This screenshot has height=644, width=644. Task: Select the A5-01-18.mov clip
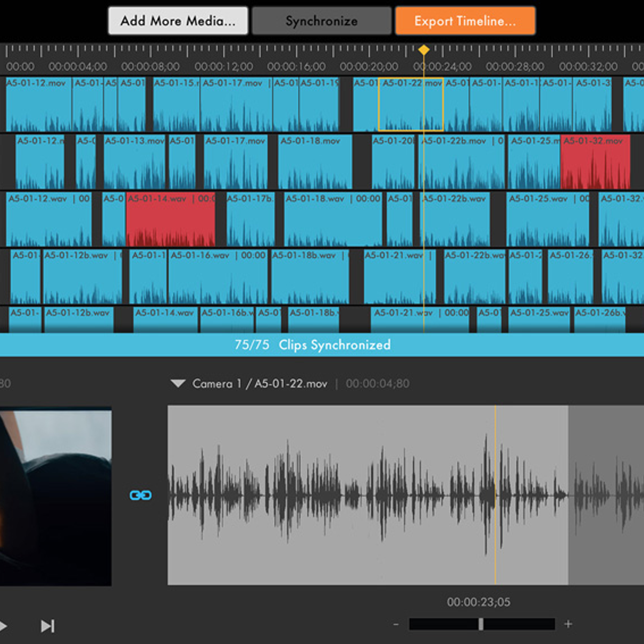(314, 162)
